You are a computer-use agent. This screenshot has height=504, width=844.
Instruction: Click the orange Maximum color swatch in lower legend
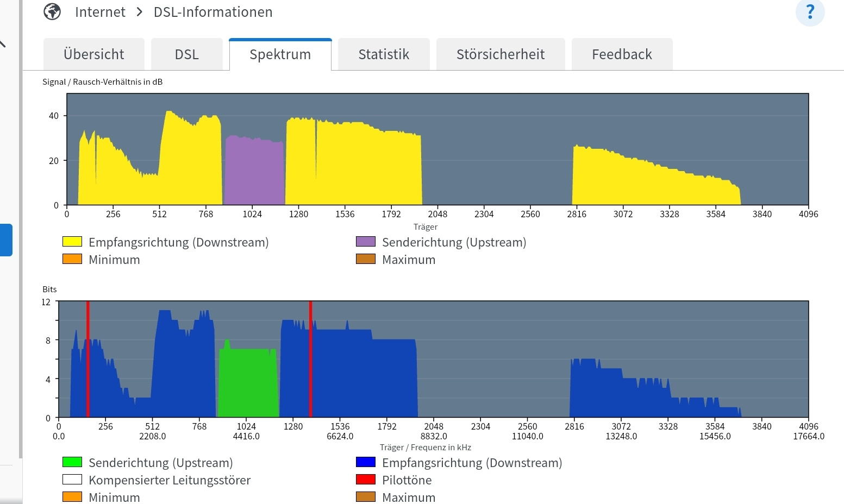click(x=365, y=496)
